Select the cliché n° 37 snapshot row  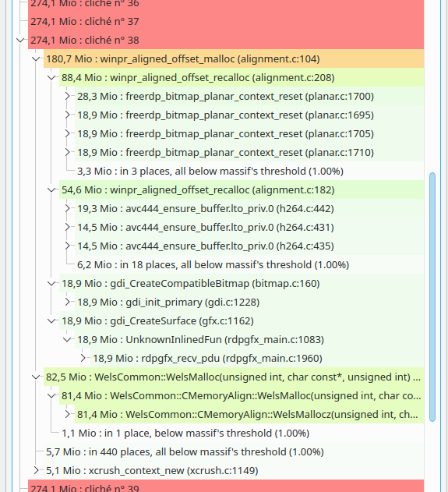click(226, 21)
